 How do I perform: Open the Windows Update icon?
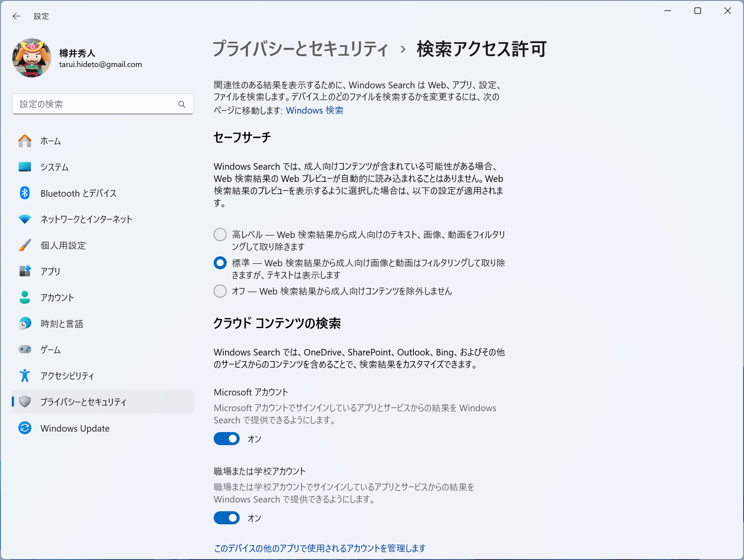[25, 428]
